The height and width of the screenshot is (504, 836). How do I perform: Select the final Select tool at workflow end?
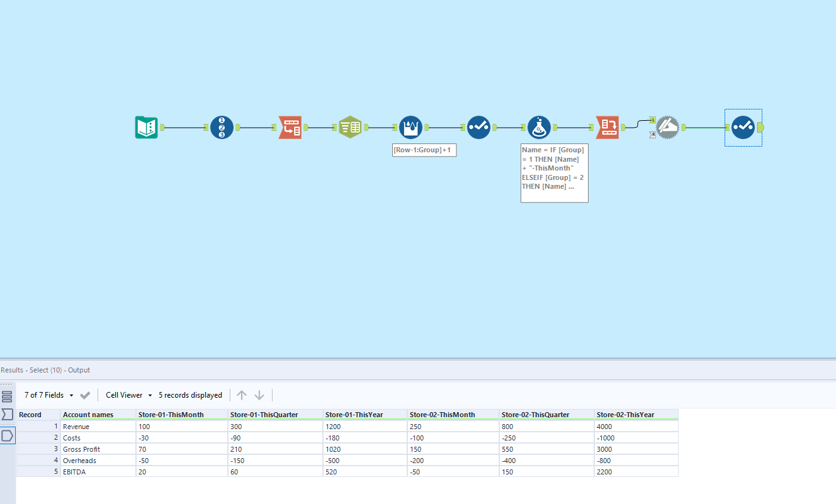pyautogui.click(x=743, y=127)
